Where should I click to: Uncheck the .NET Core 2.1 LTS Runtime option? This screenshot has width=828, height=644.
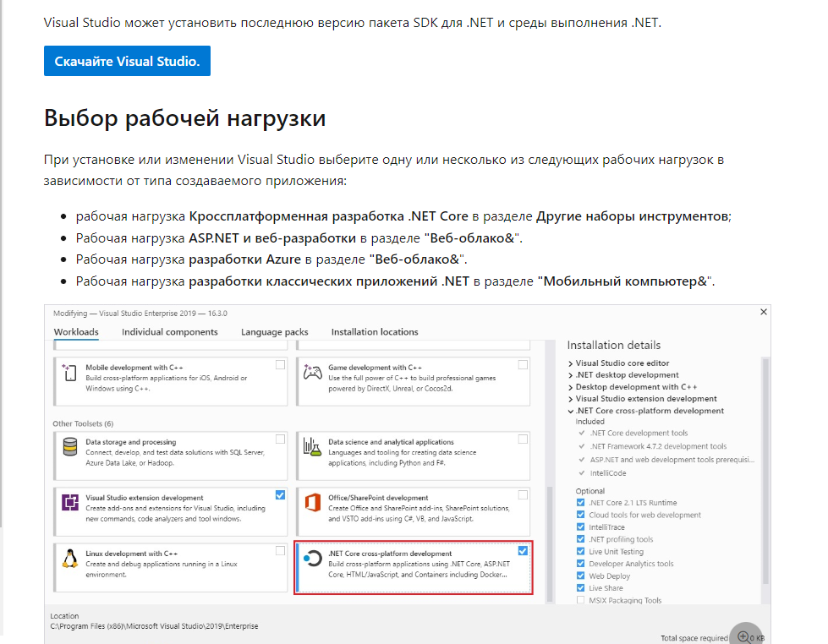[x=579, y=501]
